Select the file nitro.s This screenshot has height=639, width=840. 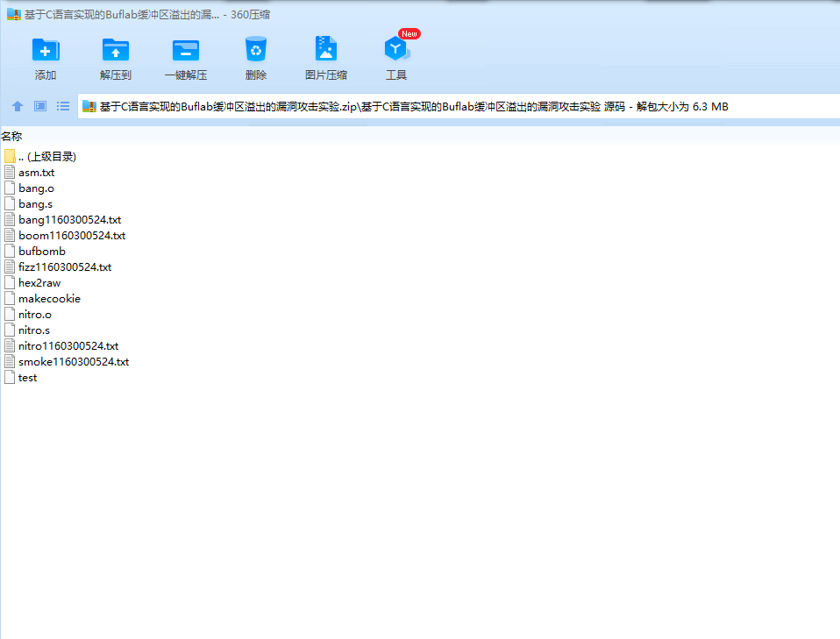coord(33,330)
